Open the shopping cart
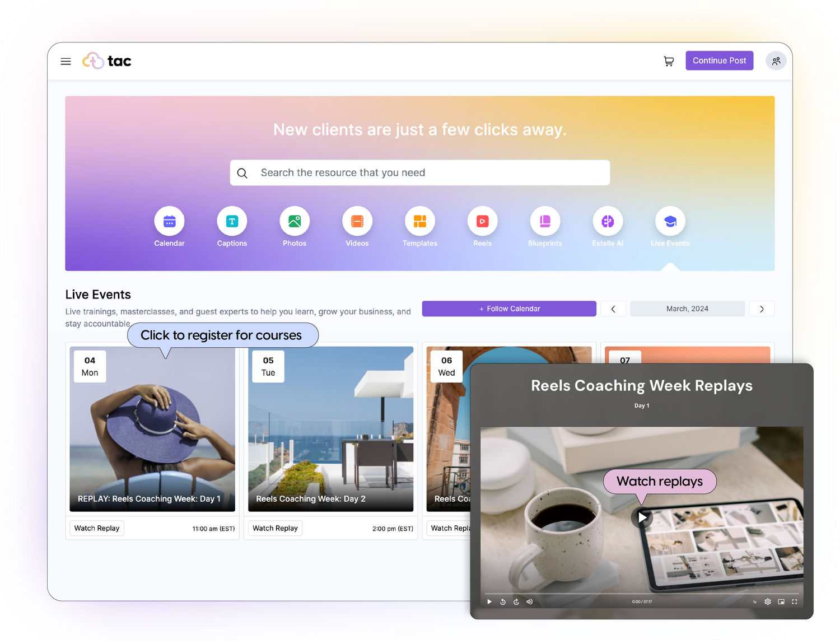This screenshot has height=644, width=840. (x=669, y=61)
